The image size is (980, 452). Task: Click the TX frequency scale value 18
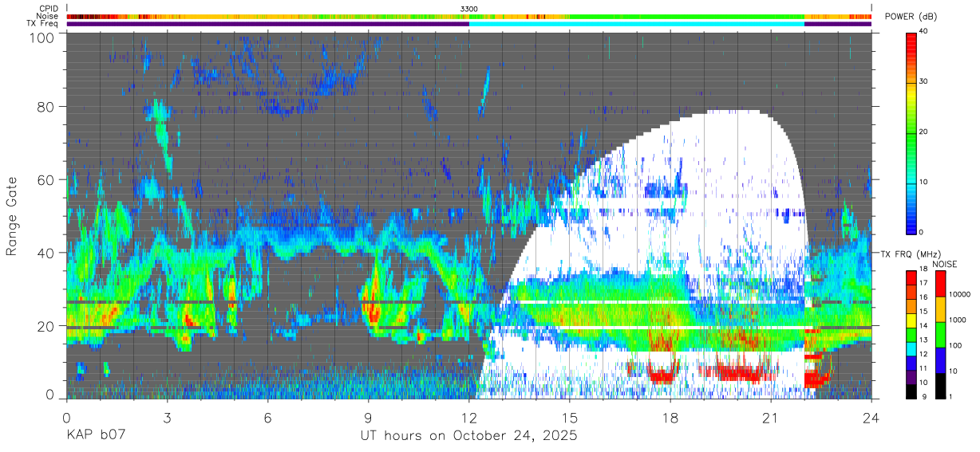[924, 269]
